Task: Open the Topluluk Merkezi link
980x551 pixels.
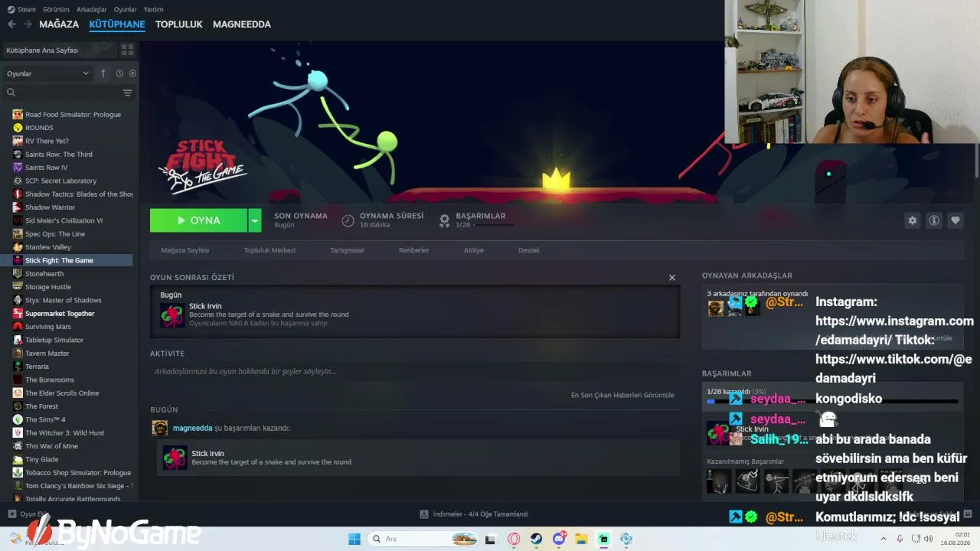Action: (x=269, y=250)
